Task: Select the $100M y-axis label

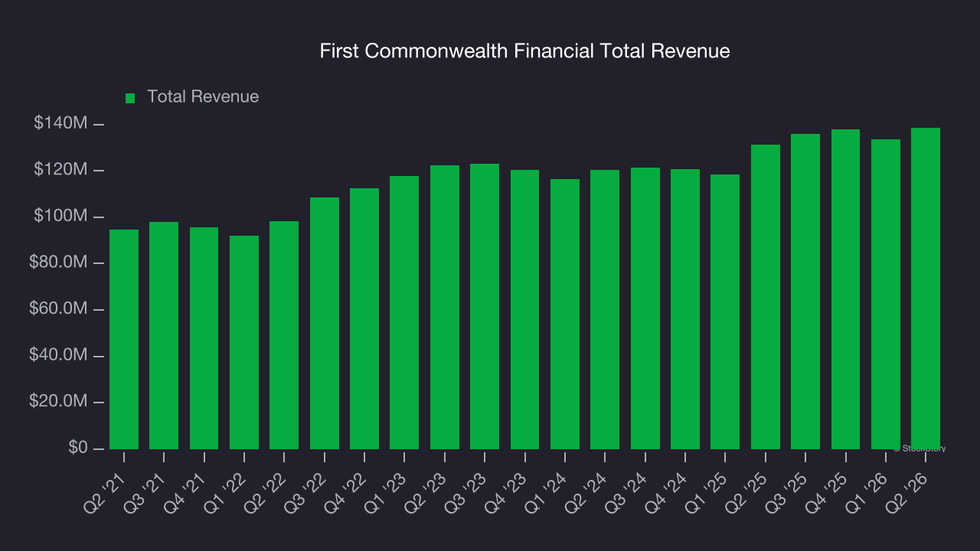Action: tap(60, 217)
